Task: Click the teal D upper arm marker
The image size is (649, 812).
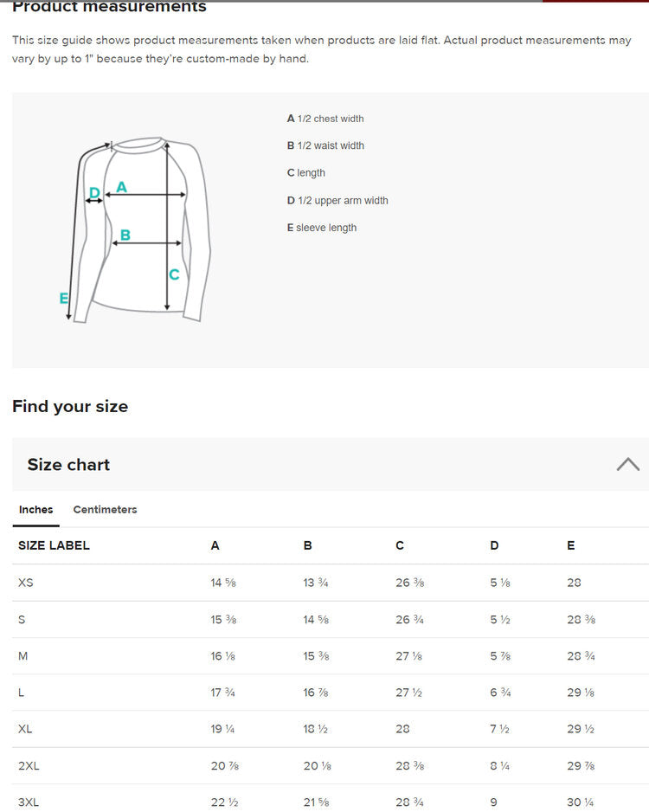Action: pos(95,192)
